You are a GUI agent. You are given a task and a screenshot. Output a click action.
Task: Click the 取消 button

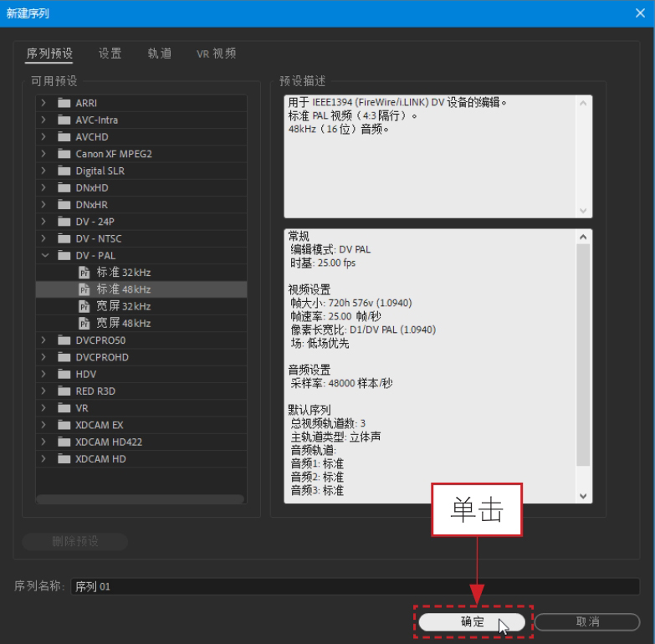coord(587,622)
